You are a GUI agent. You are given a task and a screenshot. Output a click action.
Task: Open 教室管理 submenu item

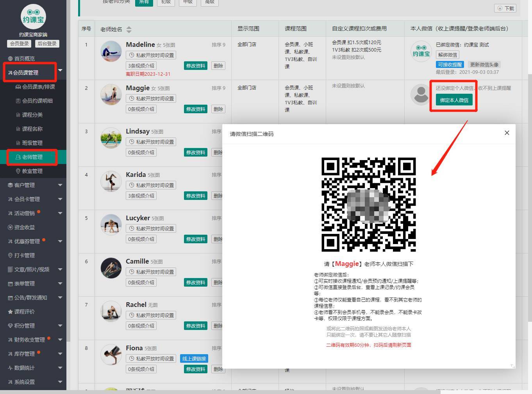click(29, 171)
